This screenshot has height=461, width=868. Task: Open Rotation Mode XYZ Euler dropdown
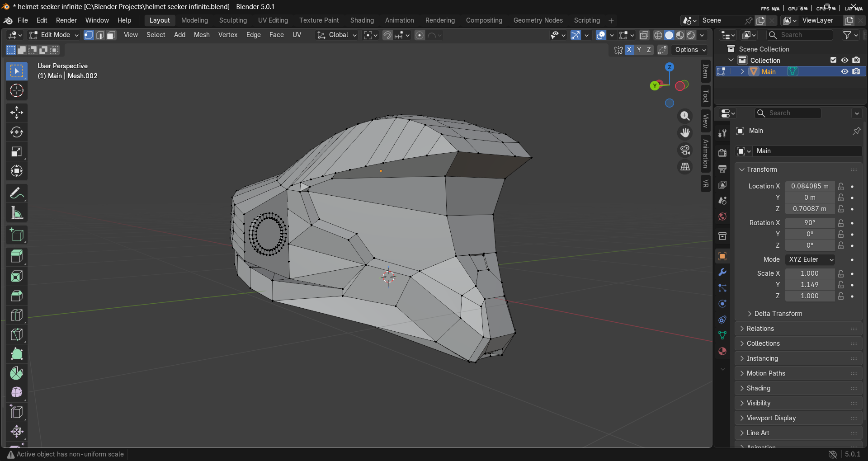(x=810, y=259)
